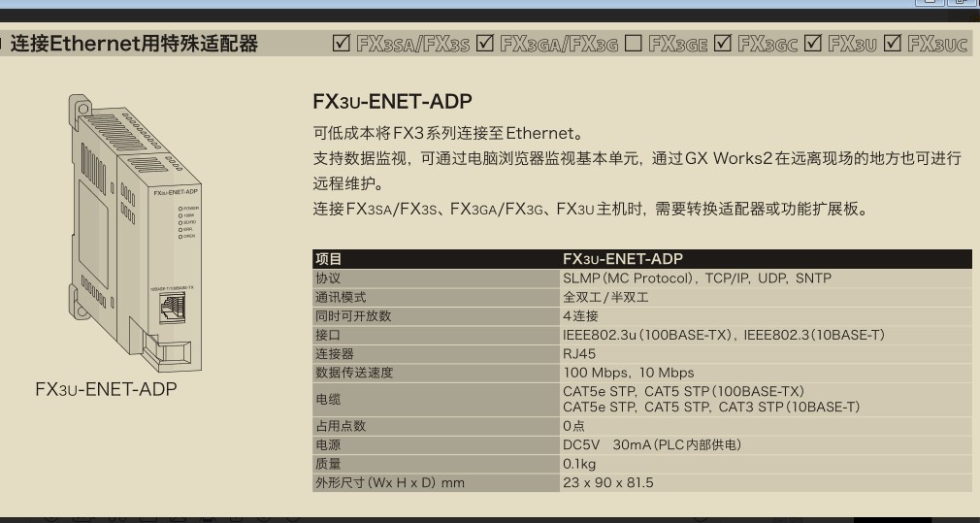The width and height of the screenshot is (980, 523).
Task: Click the '通讯模式' row label
Action: pos(437,298)
